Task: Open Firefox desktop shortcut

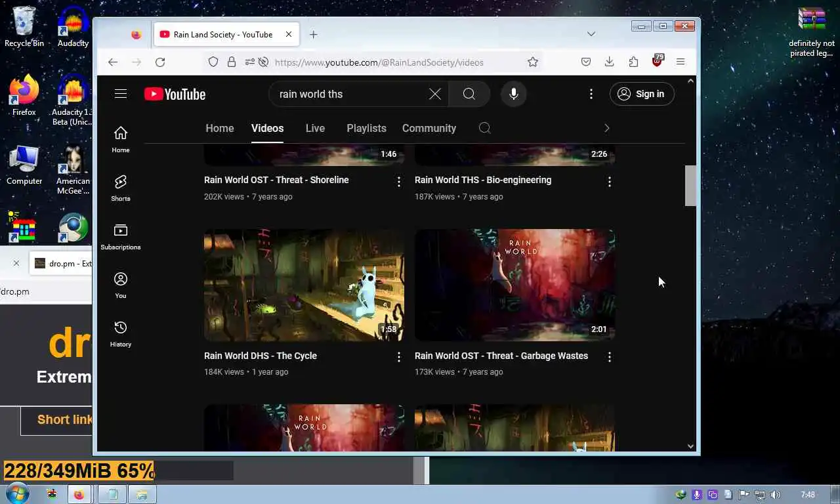Action: coord(24,96)
